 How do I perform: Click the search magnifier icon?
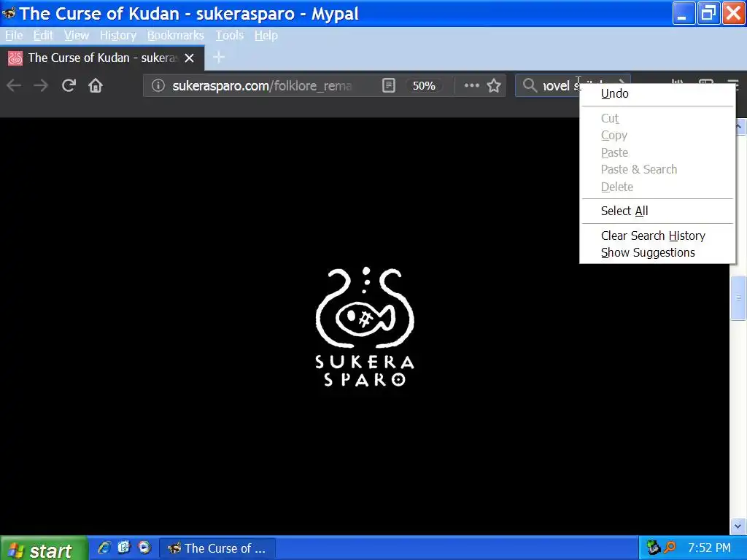[530, 86]
